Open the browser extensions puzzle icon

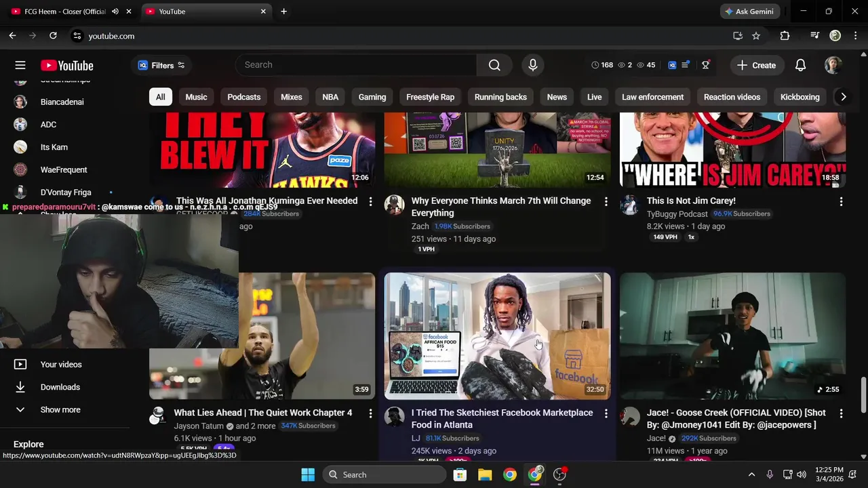click(x=785, y=36)
